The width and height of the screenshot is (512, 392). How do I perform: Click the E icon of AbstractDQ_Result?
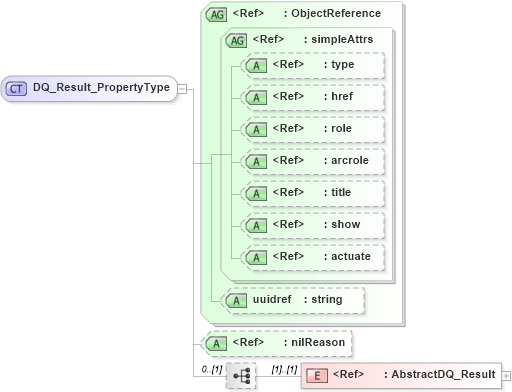pos(317,376)
